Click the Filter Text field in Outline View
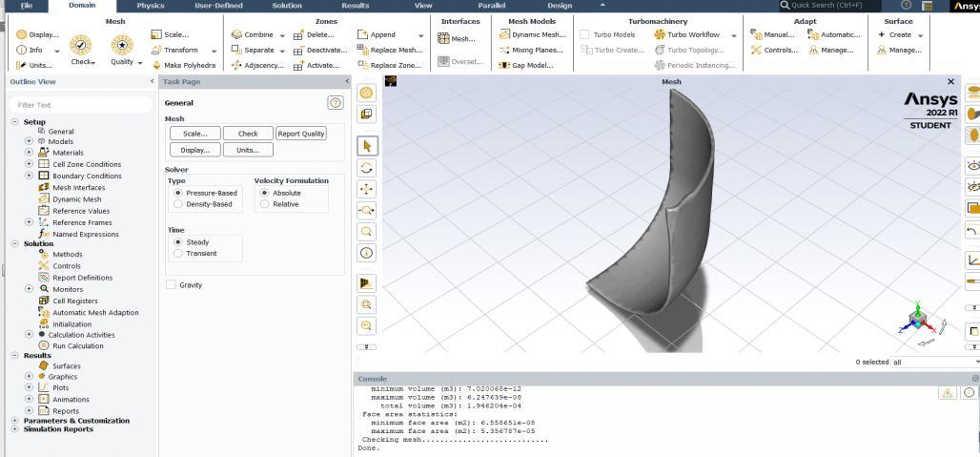 [81, 105]
